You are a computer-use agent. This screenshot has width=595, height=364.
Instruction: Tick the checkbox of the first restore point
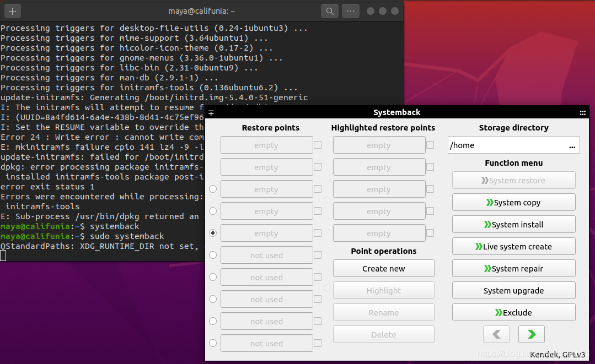(x=318, y=145)
